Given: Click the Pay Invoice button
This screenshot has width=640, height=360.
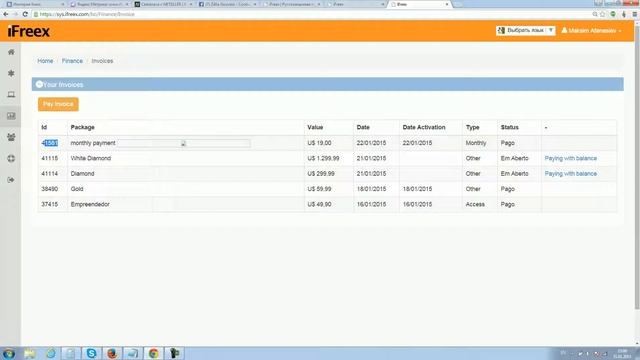Looking at the screenshot, I should coord(58,104).
